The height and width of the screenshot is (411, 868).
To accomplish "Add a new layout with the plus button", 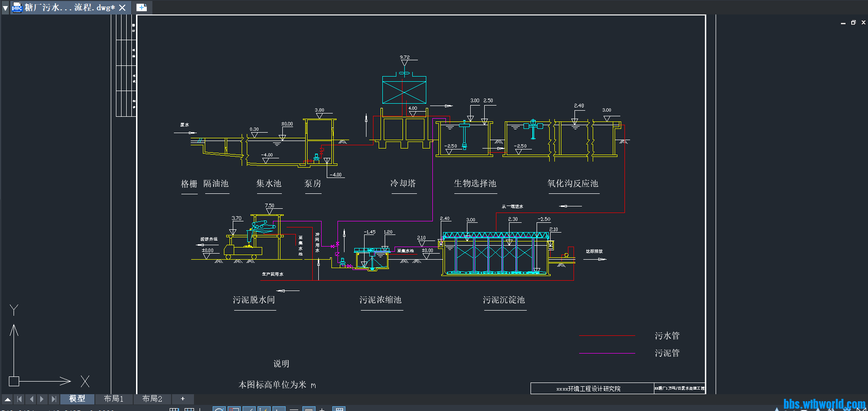I will coord(183,399).
